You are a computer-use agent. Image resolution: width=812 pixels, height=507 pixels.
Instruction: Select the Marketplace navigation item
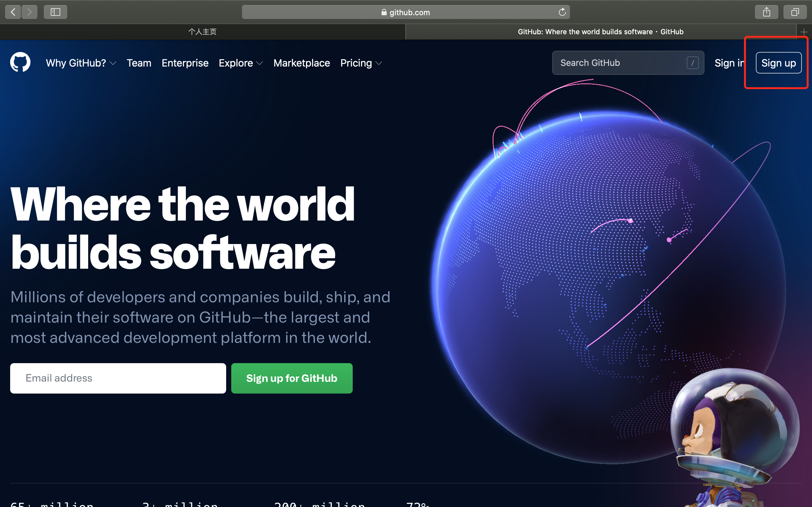tap(301, 63)
